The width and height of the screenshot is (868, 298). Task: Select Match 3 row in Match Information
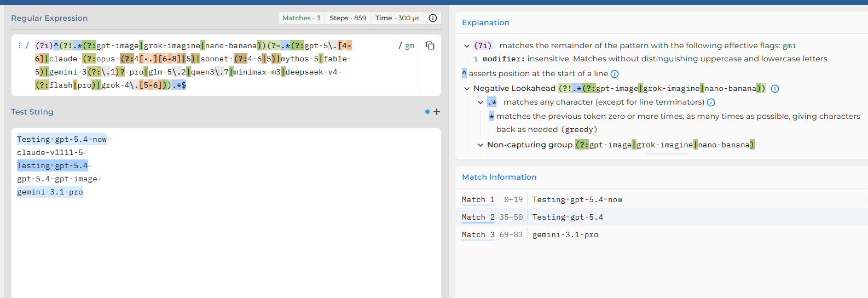[x=662, y=235]
